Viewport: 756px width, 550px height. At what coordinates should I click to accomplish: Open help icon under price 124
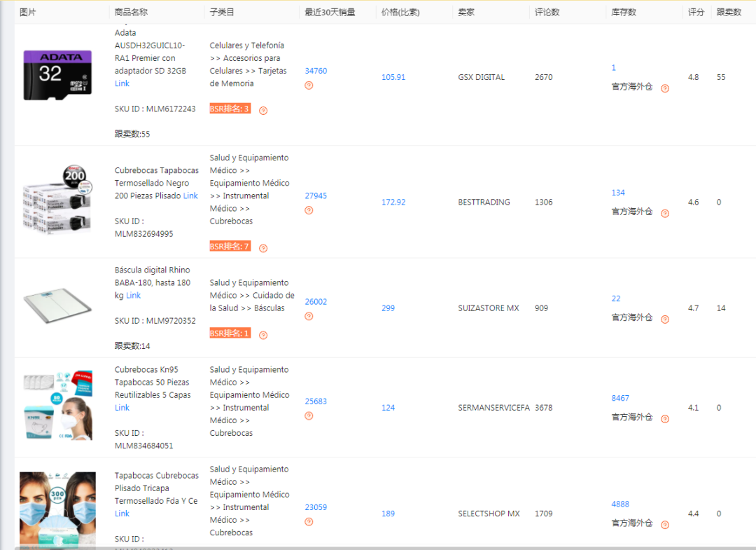tap(308, 416)
